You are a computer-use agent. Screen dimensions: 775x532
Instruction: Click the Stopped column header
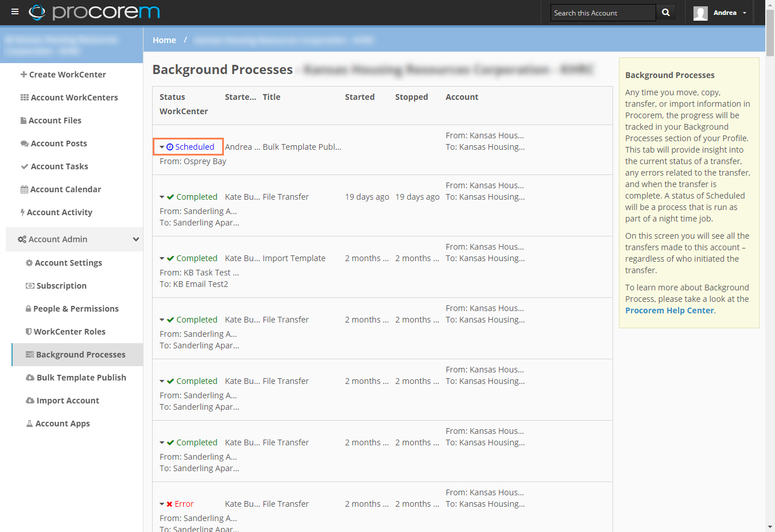tap(412, 97)
